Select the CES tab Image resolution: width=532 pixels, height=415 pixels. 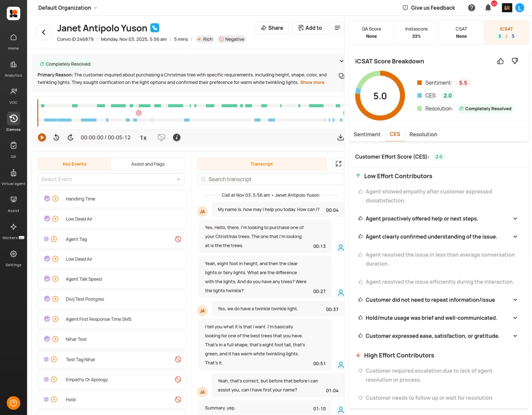[395, 134]
